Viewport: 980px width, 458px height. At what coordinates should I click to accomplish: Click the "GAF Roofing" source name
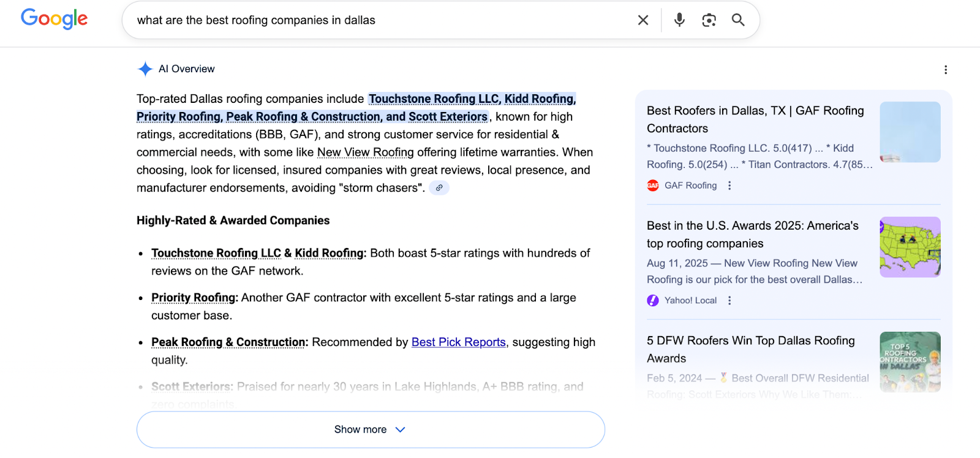click(691, 186)
